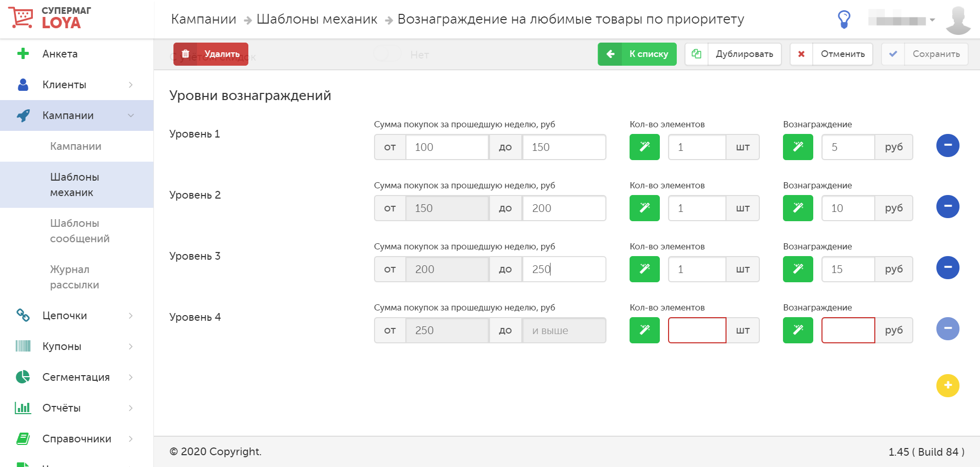The height and width of the screenshot is (467, 980).
Task: Expand the Купоны menu chevron
Action: (x=131, y=346)
